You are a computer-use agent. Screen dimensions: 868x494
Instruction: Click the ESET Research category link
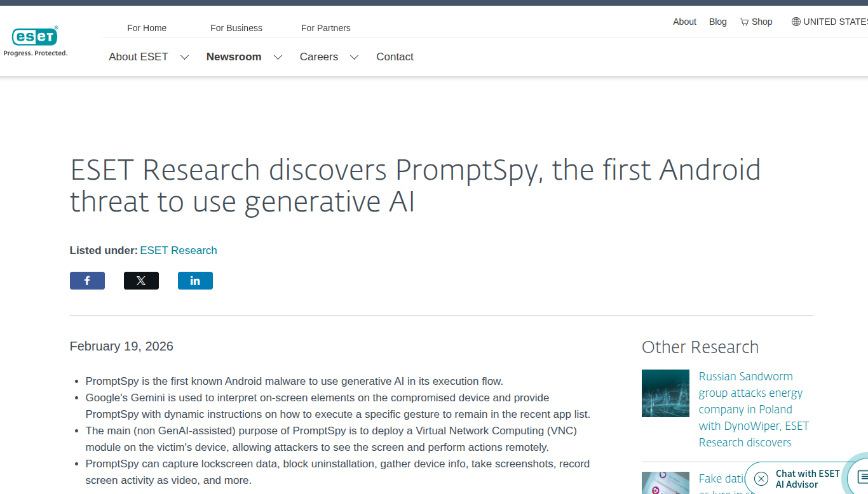(179, 250)
